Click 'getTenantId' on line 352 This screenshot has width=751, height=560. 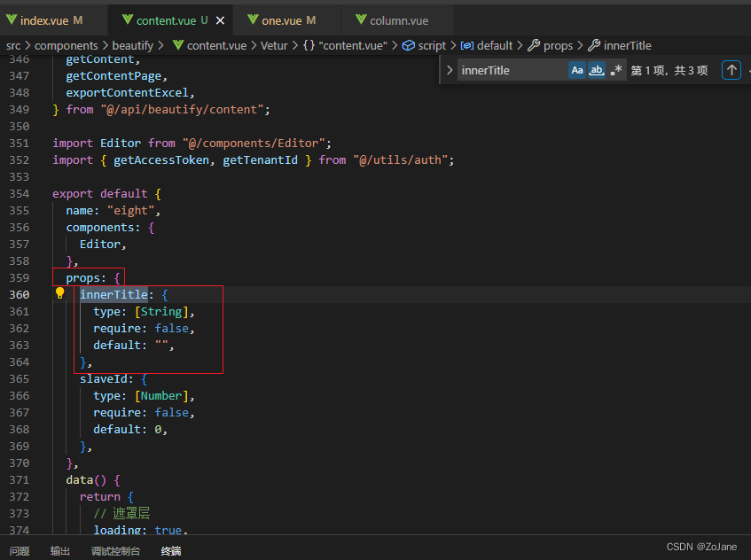[x=260, y=160]
